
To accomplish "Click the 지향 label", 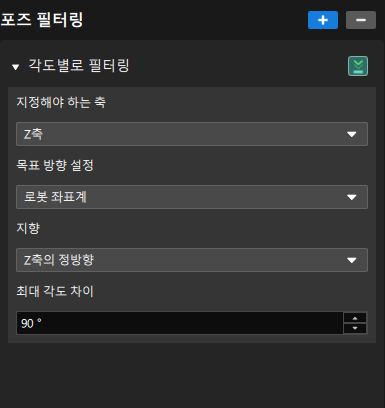I will coord(28,228).
